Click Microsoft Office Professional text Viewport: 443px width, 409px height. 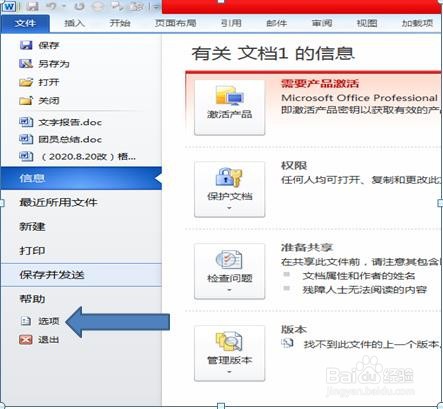(x=359, y=98)
